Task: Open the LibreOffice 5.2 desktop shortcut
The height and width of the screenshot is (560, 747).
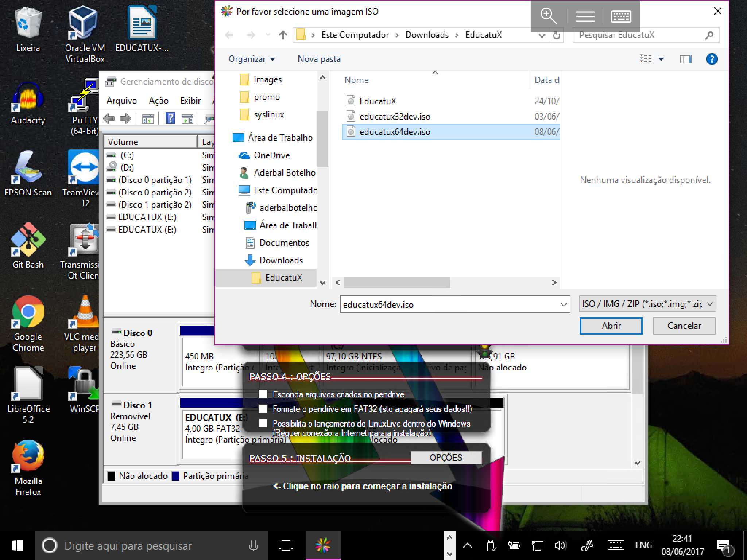Action: click(x=28, y=395)
